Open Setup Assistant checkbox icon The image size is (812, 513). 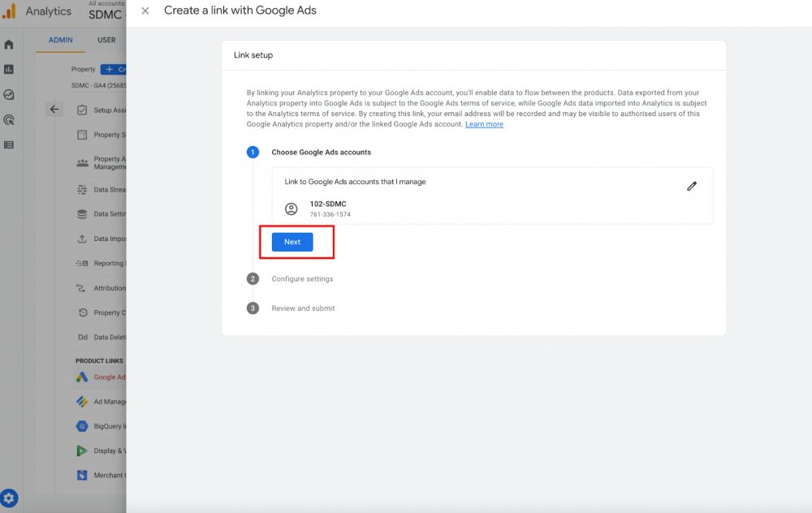82,110
